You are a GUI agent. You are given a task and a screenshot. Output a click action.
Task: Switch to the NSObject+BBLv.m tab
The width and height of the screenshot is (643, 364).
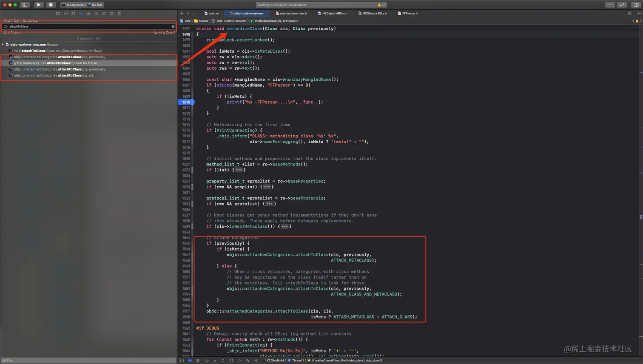(332, 13)
